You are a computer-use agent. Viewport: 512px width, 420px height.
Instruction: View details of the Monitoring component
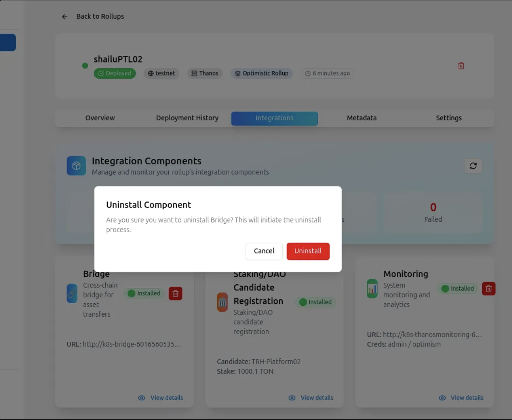(461, 398)
